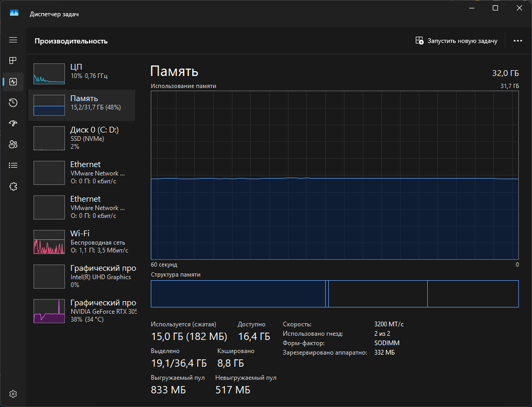Open Task Manager settings gear

coord(13,394)
